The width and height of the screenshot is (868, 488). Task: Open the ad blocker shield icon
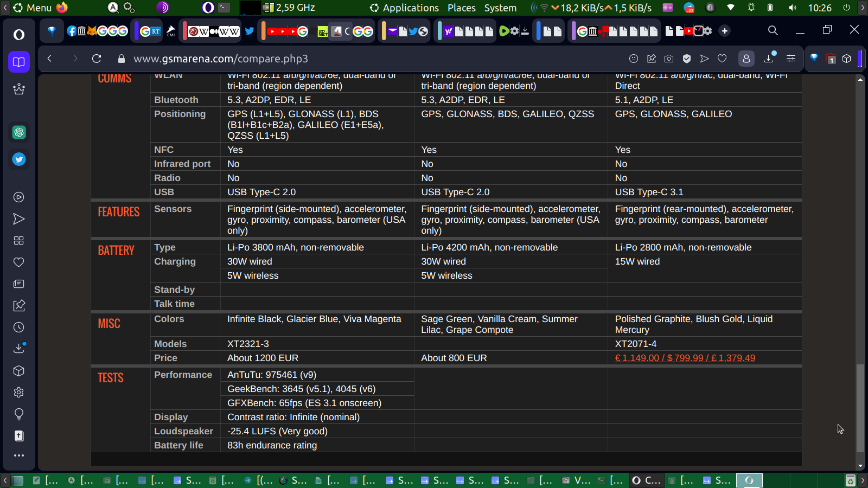tap(687, 59)
